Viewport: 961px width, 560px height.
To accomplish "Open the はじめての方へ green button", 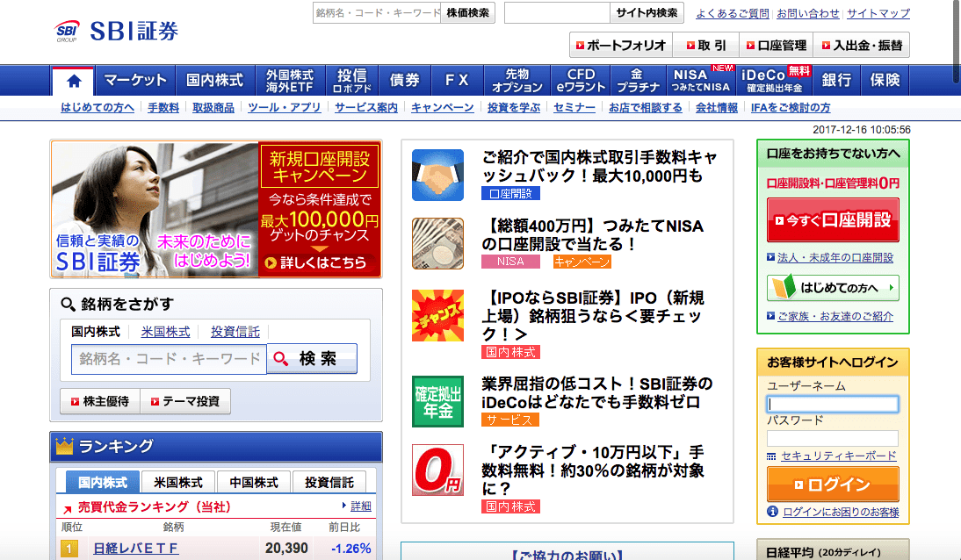I will (832, 288).
